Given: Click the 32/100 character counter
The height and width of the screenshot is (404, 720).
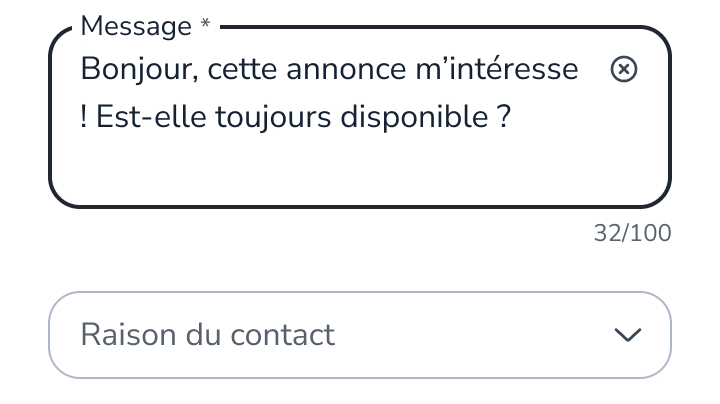Looking at the screenshot, I should (x=632, y=234).
